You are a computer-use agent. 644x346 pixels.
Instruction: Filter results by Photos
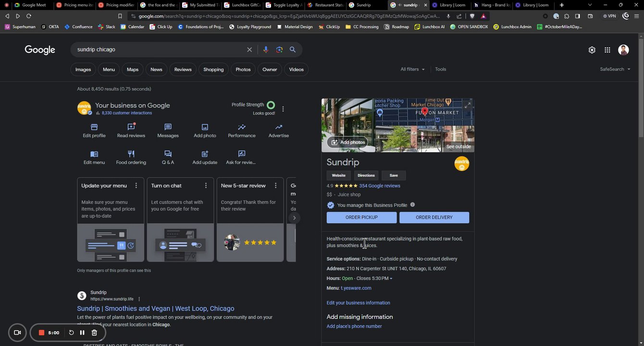point(243,69)
